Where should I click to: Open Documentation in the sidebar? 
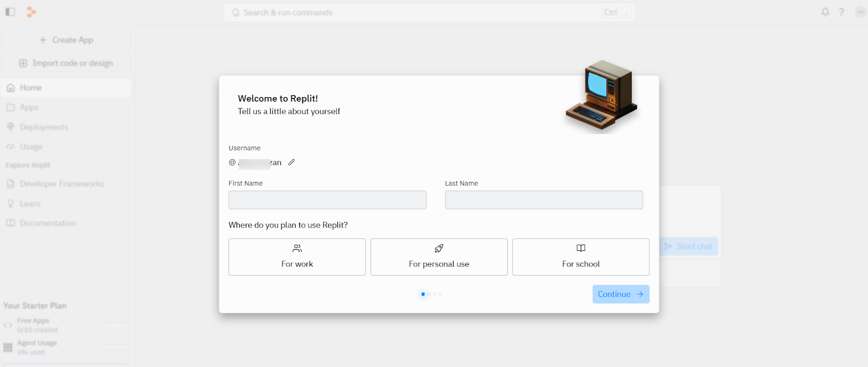[x=66, y=223]
